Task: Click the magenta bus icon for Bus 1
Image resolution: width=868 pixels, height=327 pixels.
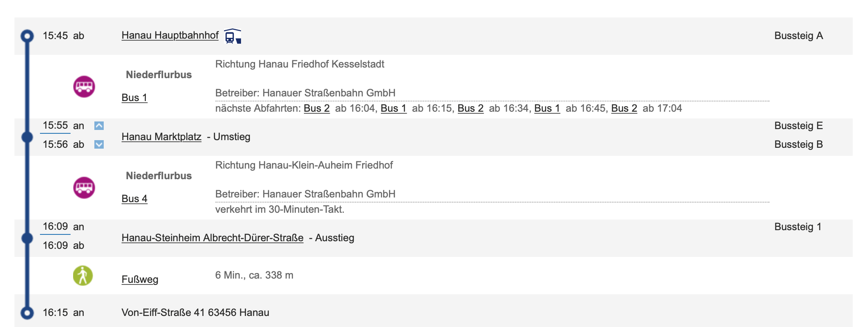Action: (x=84, y=87)
